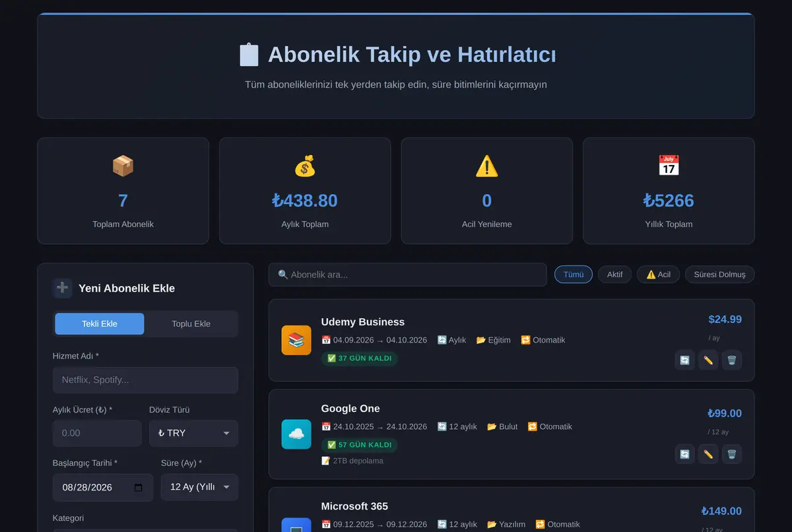792x532 pixels.
Task: Click the Aylık period label on Udemy
Action: click(451, 340)
